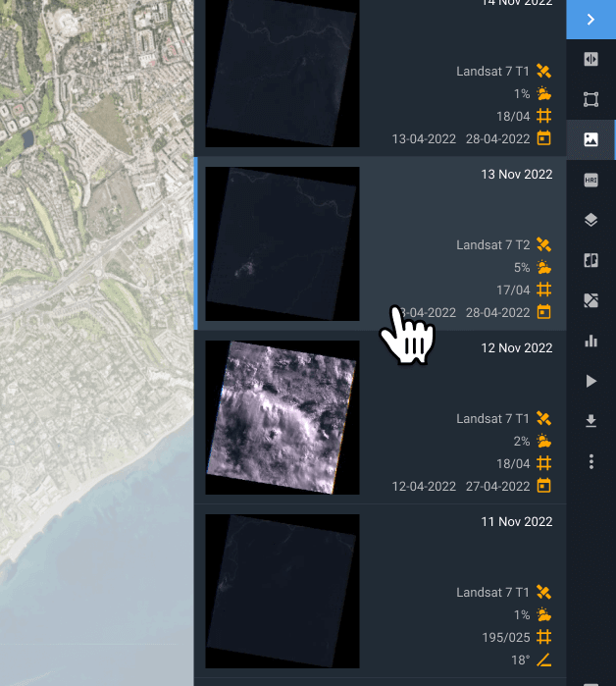Click the 18° sun elevation value
The image size is (616, 686).
click(520, 660)
